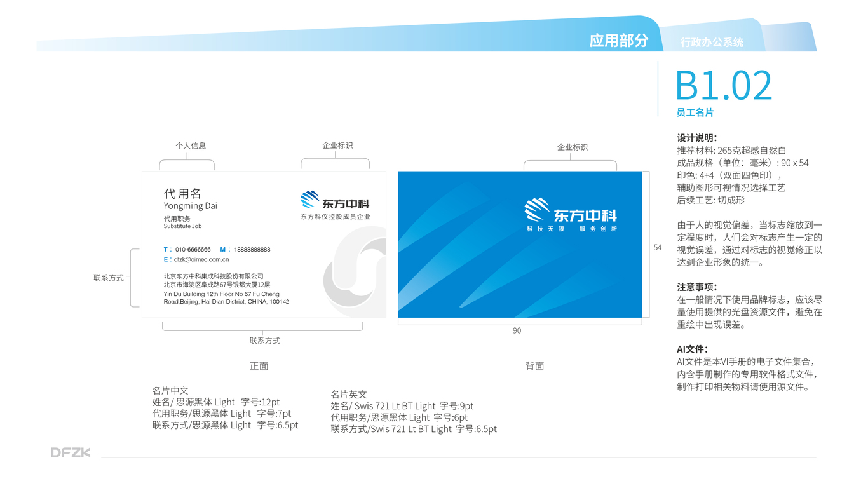This screenshot has width=868, height=488.
Task: Click the 后续工艺: 切成形 line
Action: click(710, 200)
